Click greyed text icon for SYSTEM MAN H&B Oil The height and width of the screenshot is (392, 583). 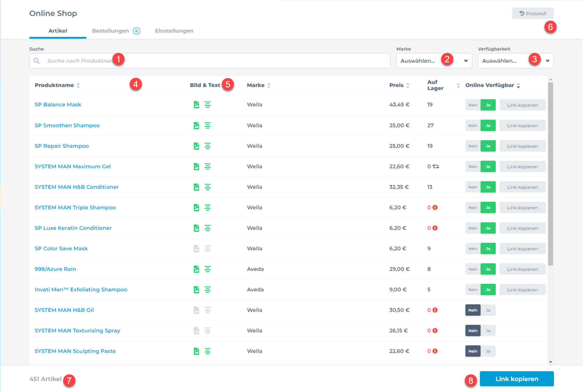(207, 310)
